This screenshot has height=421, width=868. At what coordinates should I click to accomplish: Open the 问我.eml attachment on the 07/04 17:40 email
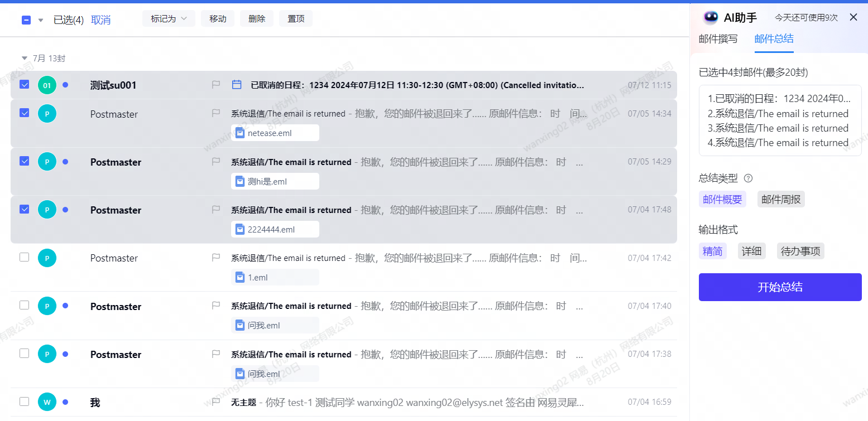[275, 325]
